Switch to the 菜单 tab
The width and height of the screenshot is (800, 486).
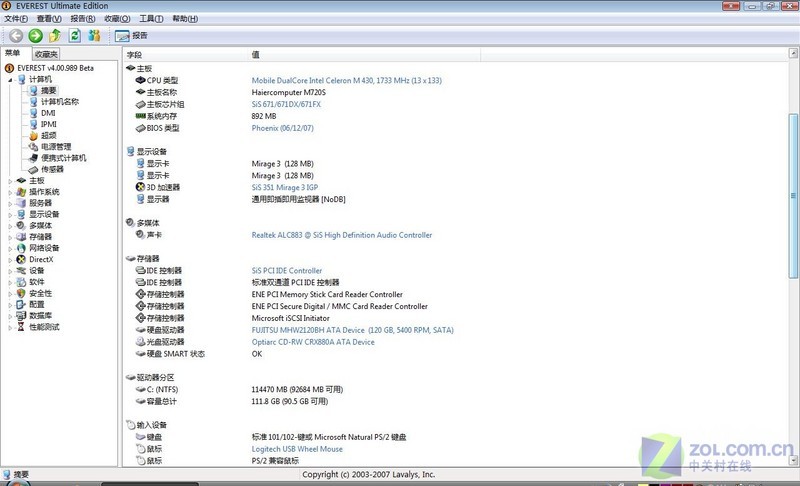pyautogui.click(x=12, y=53)
